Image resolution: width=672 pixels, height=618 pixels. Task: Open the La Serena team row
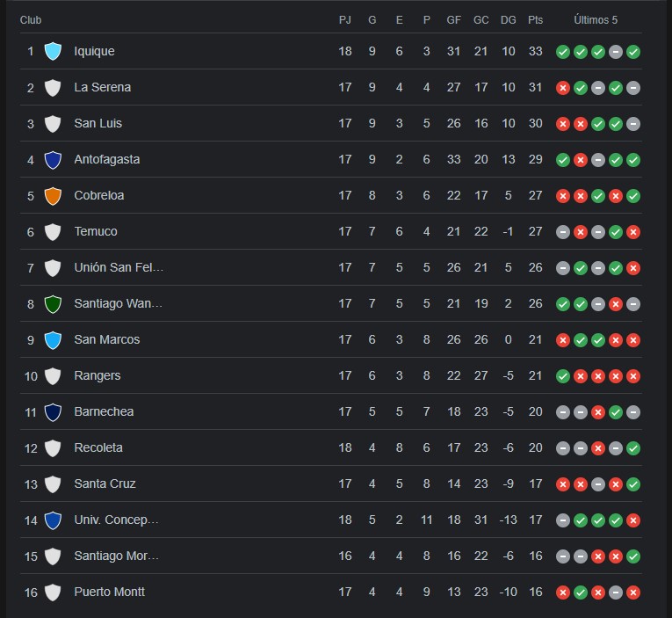pyautogui.click(x=331, y=88)
